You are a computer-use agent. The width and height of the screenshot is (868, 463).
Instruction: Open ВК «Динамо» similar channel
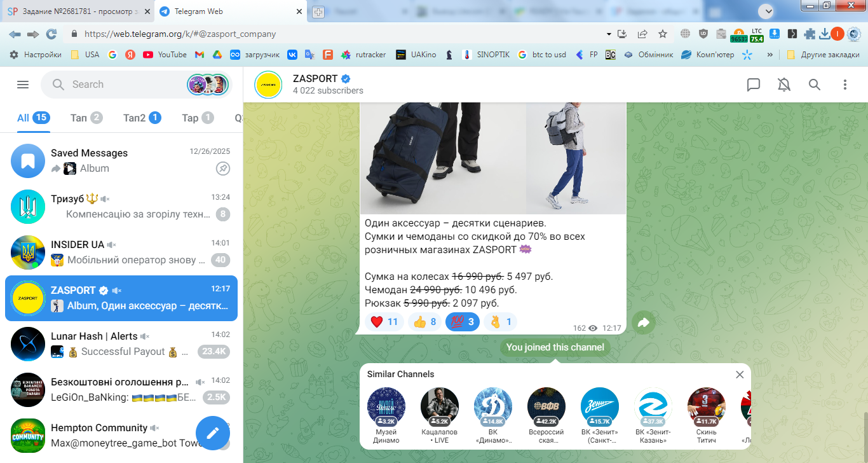[493, 415]
